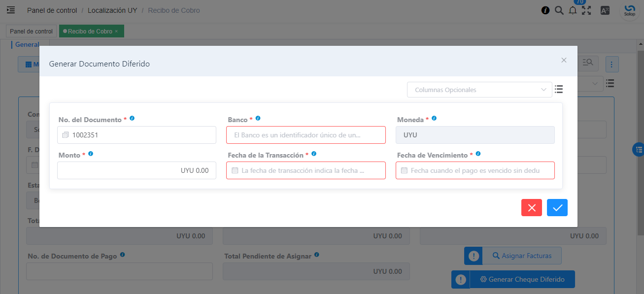Click list icon beside Columnas Opcionales

click(x=559, y=89)
